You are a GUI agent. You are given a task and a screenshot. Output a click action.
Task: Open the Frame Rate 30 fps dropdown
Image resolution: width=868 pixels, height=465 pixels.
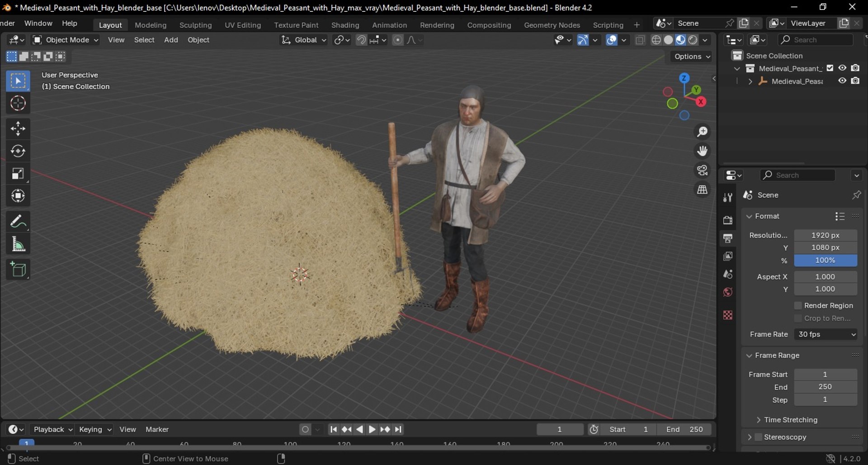[826, 334]
